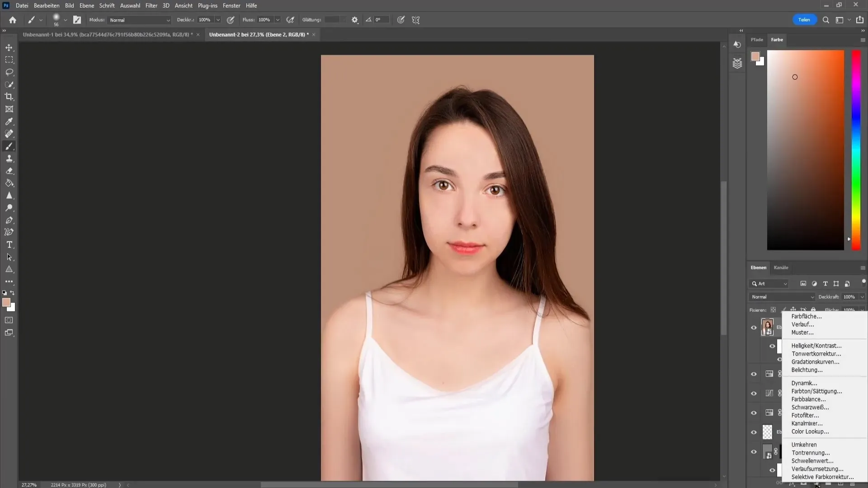Select the Lasso tool
The image size is (868, 488).
click(9, 72)
